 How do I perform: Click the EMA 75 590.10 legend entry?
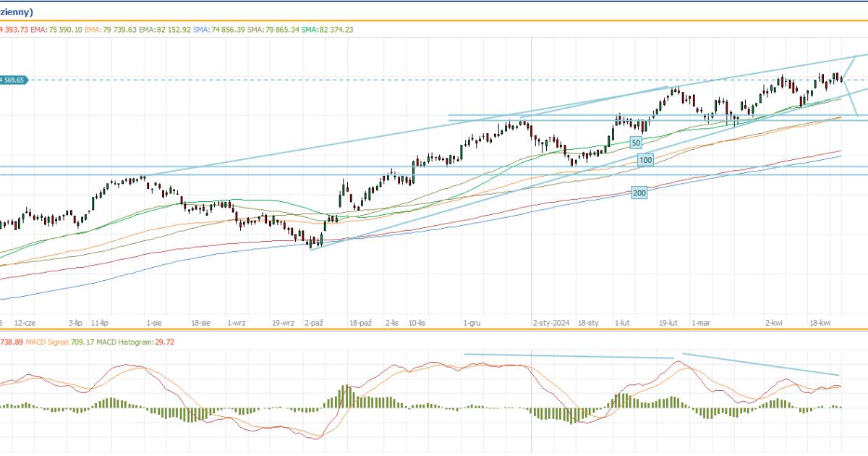56,30
